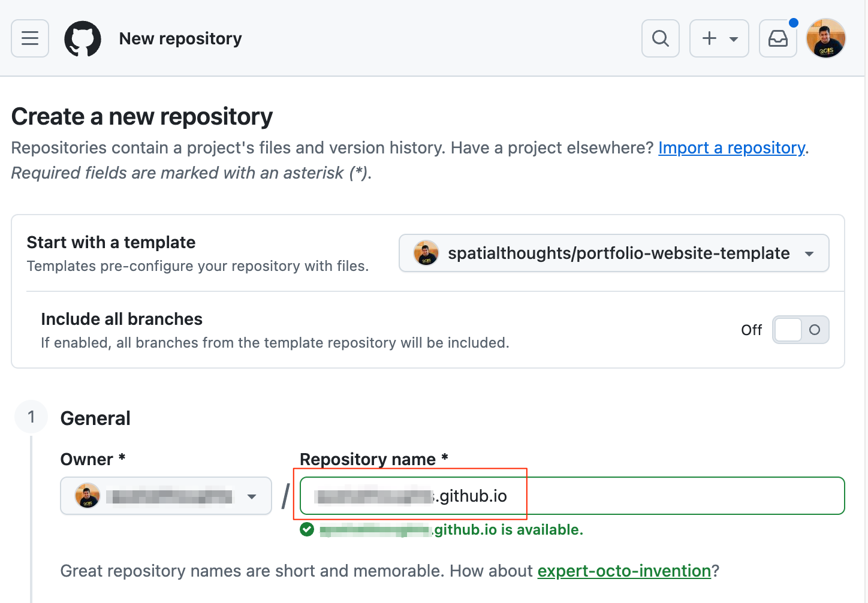Image resolution: width=868 pixels, height=603 pixels.
Task: Click the New repository header title
Action: (180, 38)
